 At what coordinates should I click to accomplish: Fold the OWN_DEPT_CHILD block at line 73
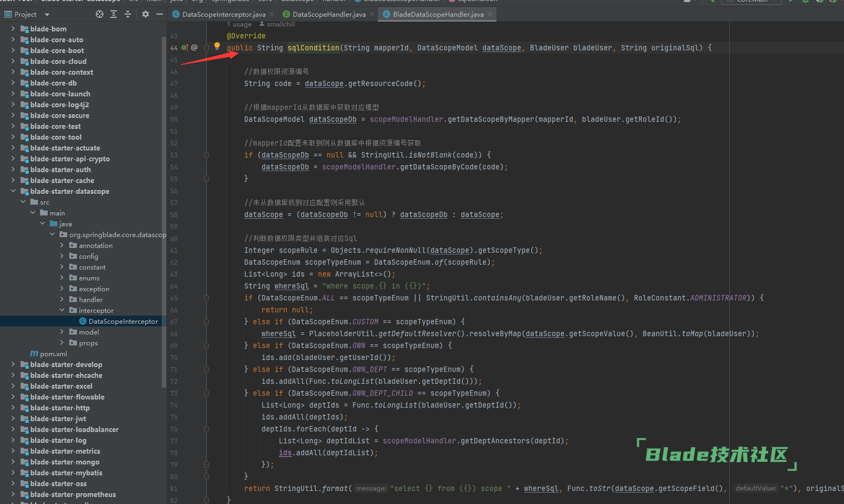click(x=206, y=393)
